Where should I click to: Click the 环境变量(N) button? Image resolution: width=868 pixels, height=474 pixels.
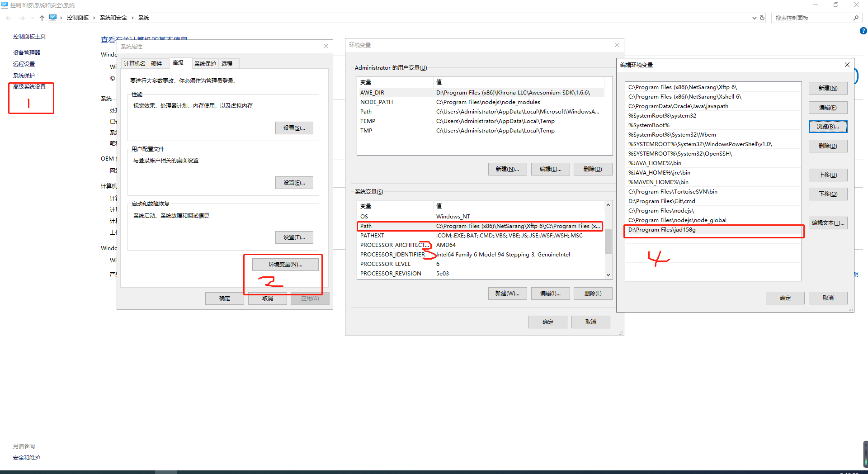pos(285,264)
